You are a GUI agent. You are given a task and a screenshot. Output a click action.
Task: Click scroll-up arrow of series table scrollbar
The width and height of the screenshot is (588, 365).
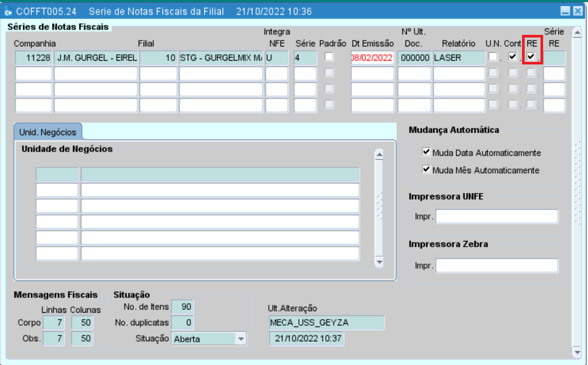pyautogui.click(x=577, y=33)
